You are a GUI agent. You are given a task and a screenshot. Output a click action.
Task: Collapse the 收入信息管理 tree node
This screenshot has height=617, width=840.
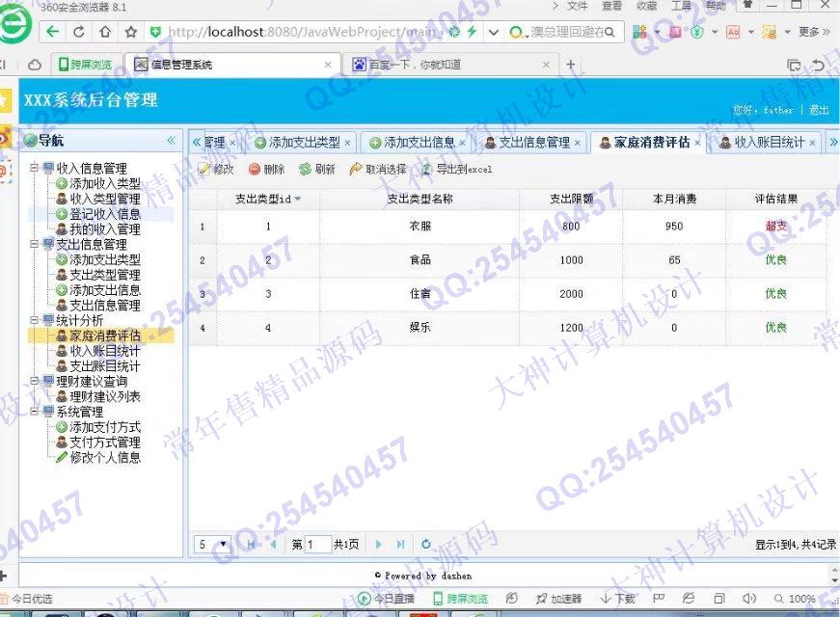pyautogui.click(x=35, y=168)
